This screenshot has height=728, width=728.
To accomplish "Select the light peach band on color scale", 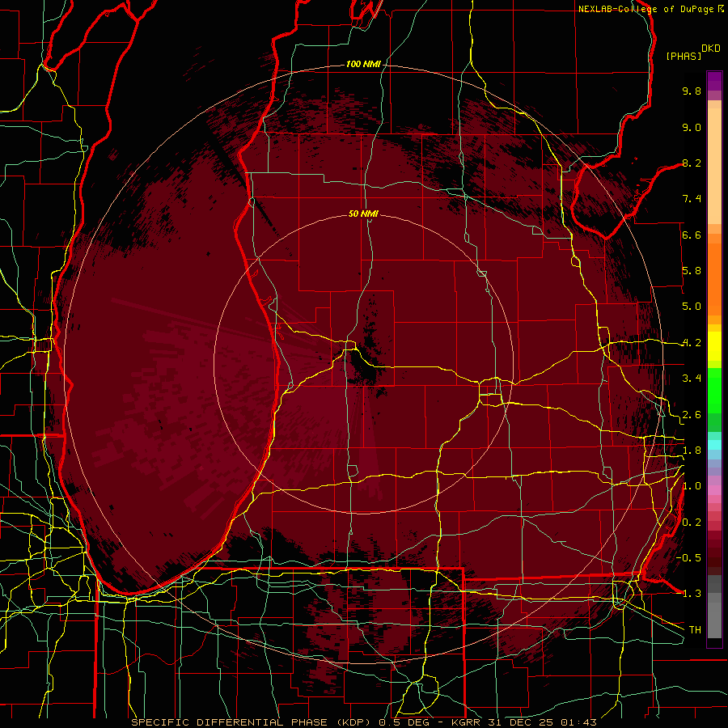I will pyautogui.click(x=714, y=166).
